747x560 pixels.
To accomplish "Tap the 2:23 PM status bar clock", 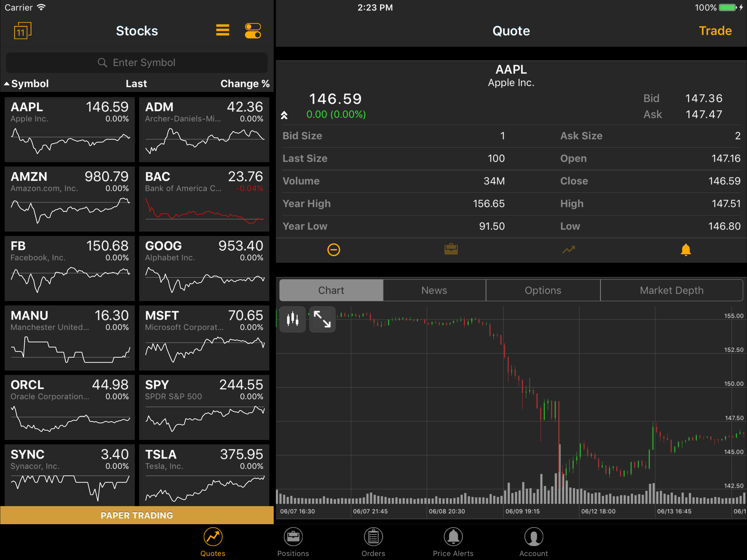I will 375,7.
